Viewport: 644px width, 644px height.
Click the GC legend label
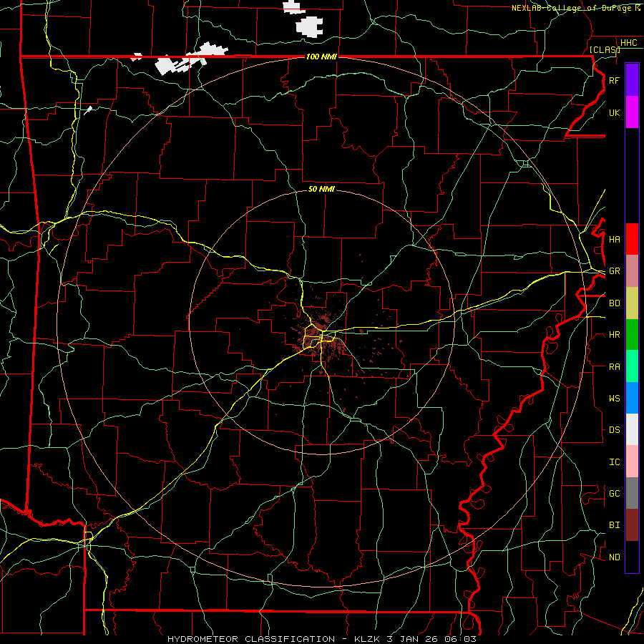coord(614,494)
